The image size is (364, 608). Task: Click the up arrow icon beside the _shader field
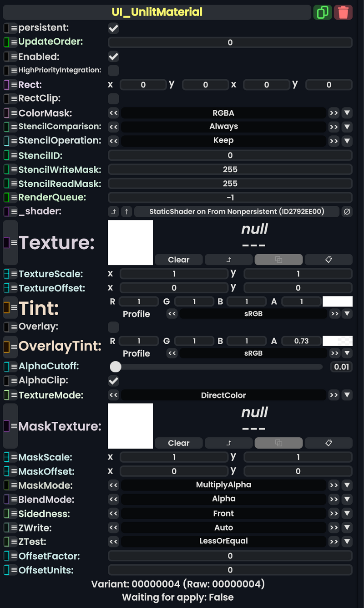(126, 211)
